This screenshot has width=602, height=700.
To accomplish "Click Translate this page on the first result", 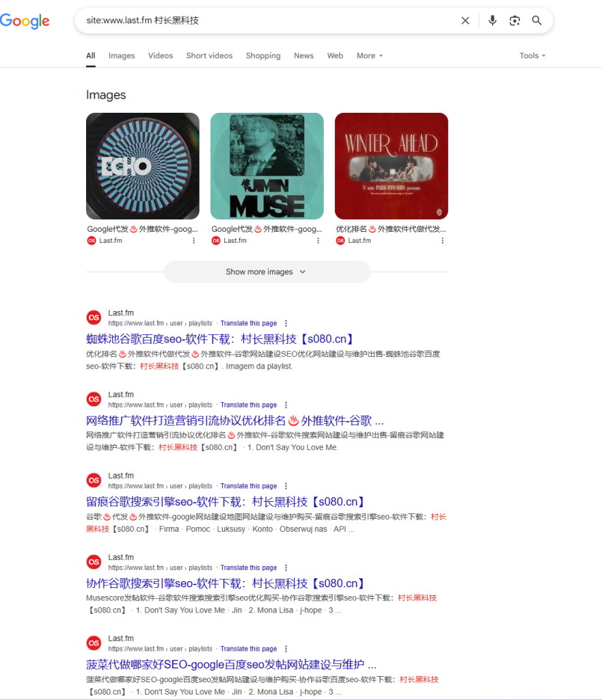I will coord(248,323).
